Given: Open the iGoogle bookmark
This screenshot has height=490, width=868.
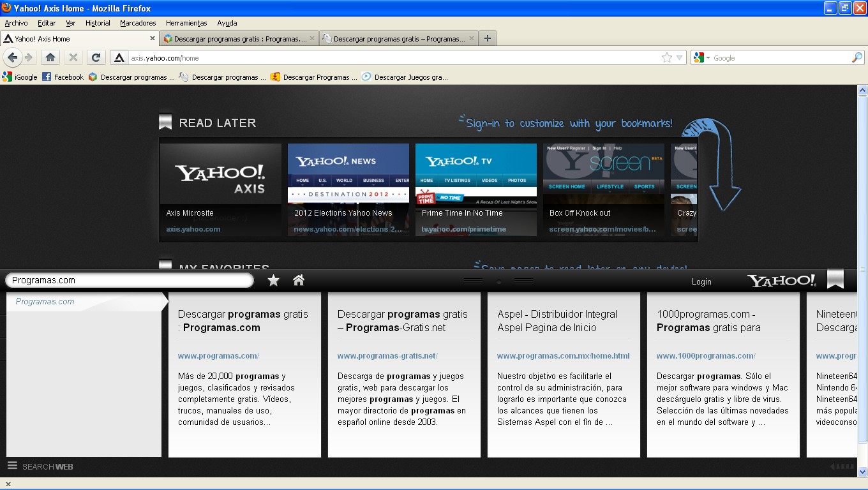Looking at the screenshot, I should click(x=20, y=77).
